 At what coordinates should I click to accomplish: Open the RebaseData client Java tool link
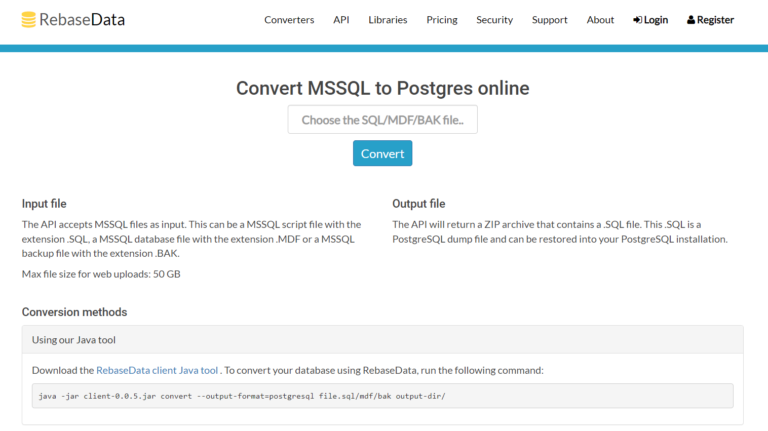tap(157, 370)
